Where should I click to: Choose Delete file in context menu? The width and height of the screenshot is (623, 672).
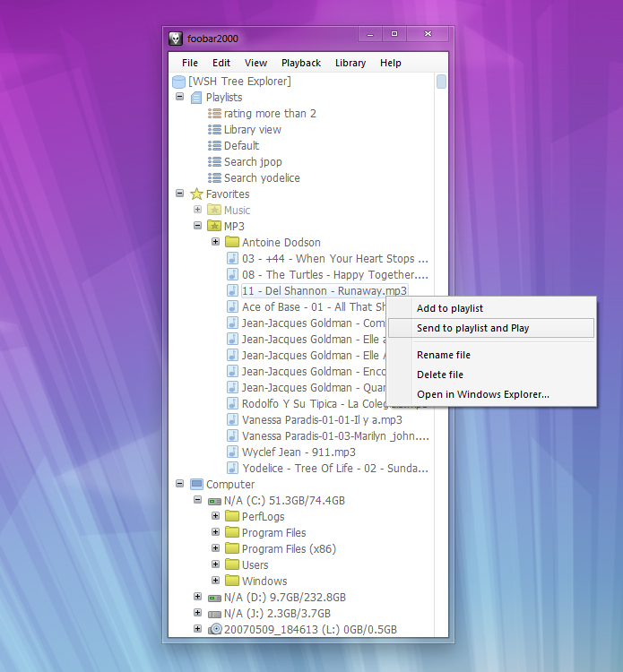(491, 375)
